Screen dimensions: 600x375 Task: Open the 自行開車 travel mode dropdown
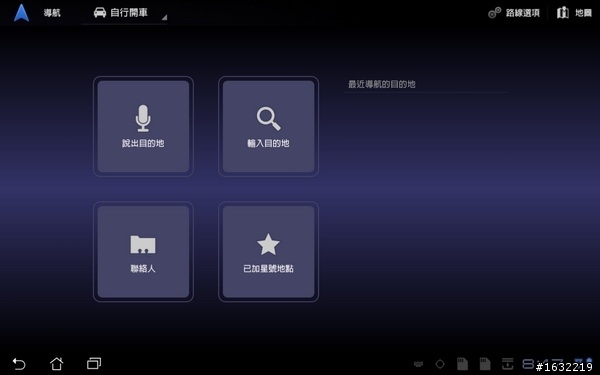124,13
